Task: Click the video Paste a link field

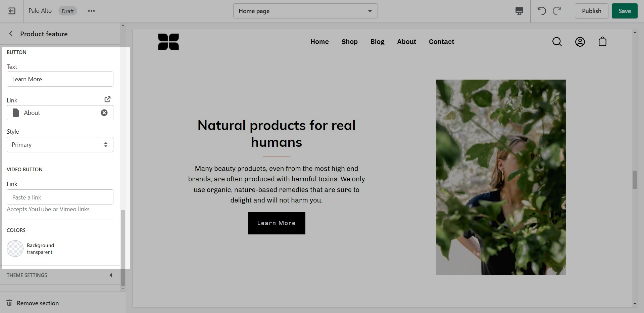Action: pos(60,197)
